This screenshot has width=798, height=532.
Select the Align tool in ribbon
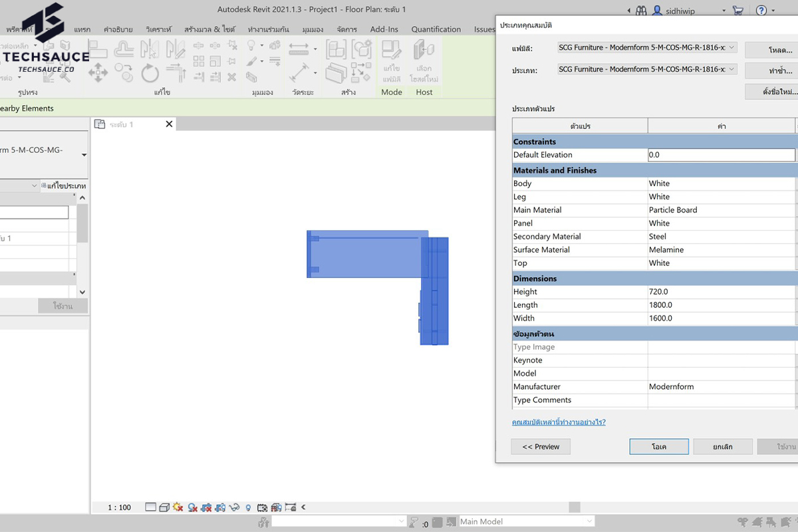point(98,48)
